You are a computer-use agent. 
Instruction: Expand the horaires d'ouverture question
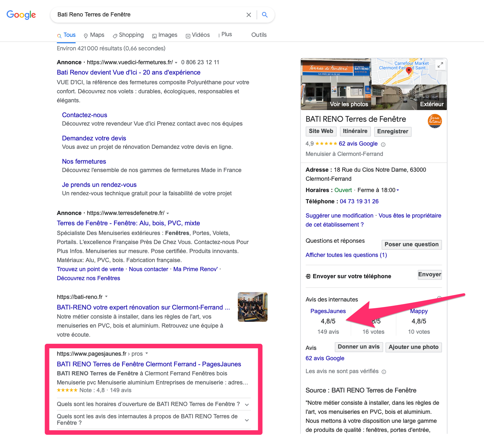point(247,405)
